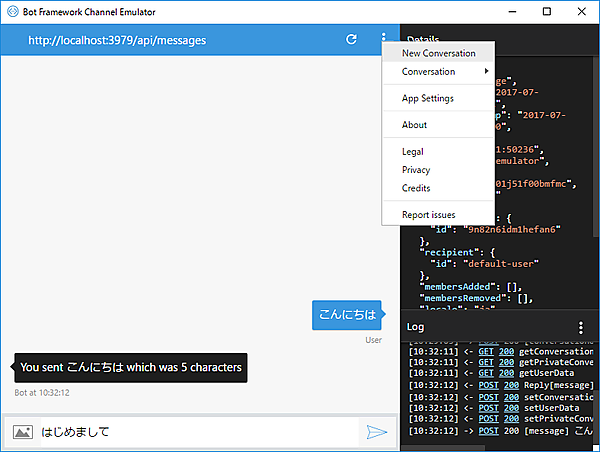The image size is (600, 452).
Task: Click 200 status link on getUserData row
Action: [x=506, y=373]
